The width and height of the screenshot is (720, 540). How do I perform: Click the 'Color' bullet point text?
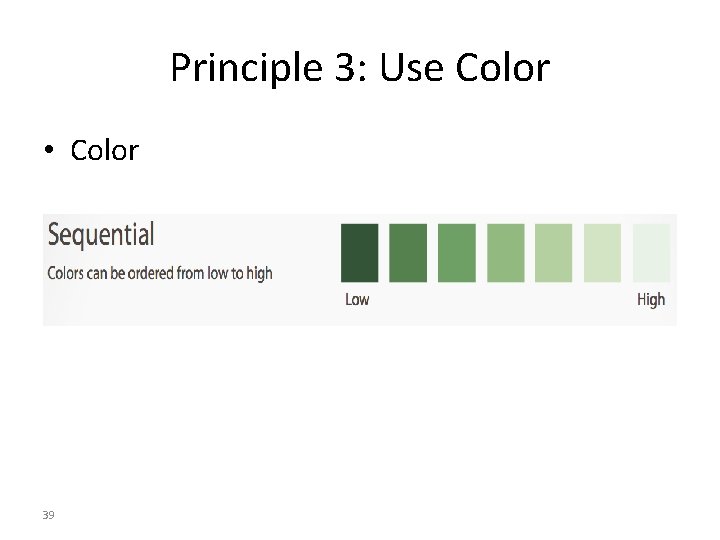tap(104, 151)
